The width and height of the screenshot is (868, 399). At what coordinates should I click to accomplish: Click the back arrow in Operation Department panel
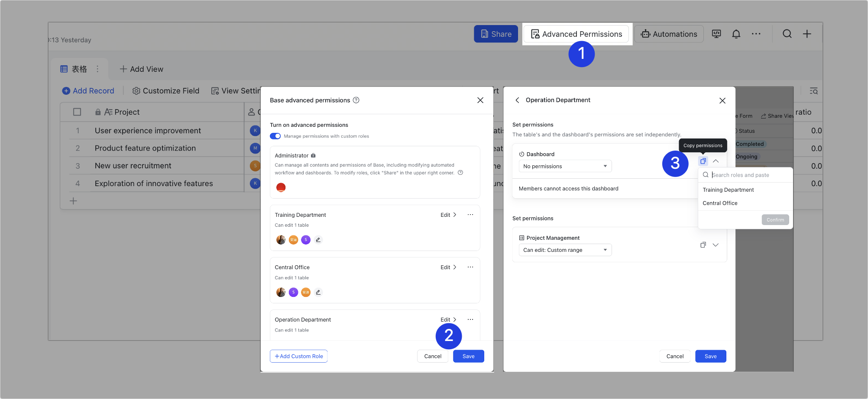coord(517,100)
